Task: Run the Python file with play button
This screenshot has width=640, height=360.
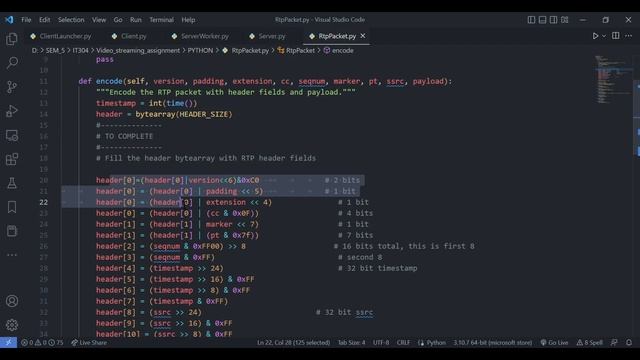Action: point(595,36)
